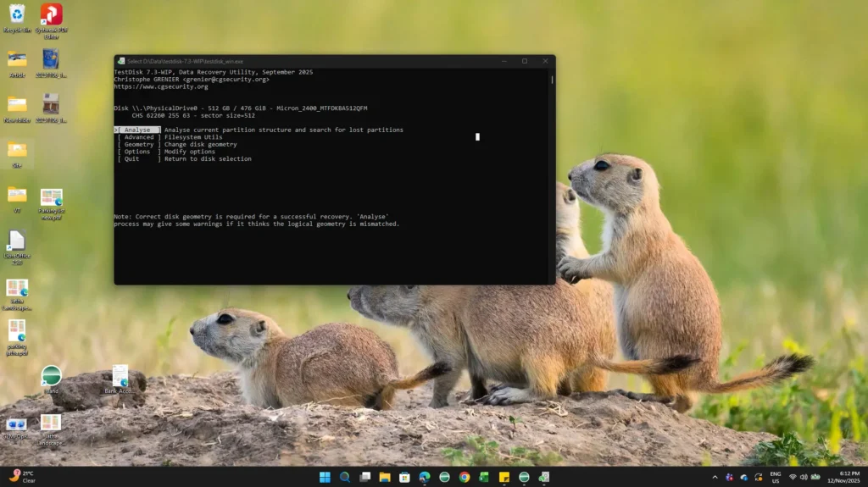
Task: Open Microsoft Edge from the taskbar
Action: pyautogui.click(x=425, y=477)
